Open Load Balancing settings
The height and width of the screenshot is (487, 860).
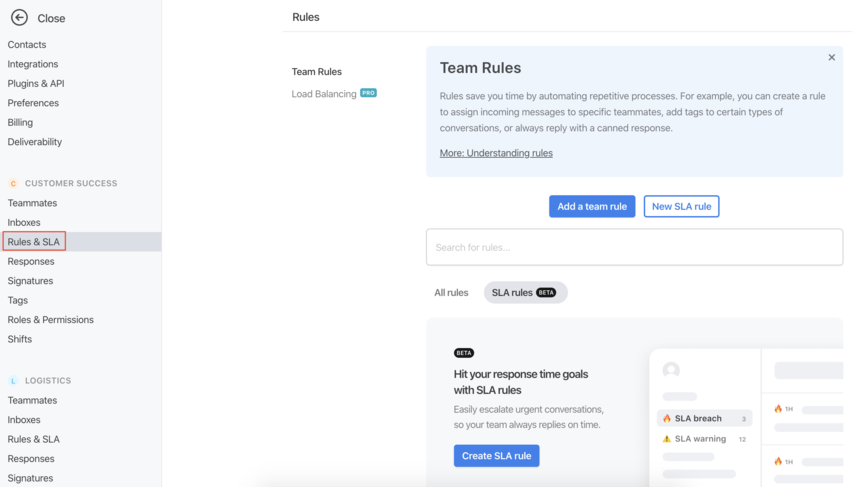point(324,94)
